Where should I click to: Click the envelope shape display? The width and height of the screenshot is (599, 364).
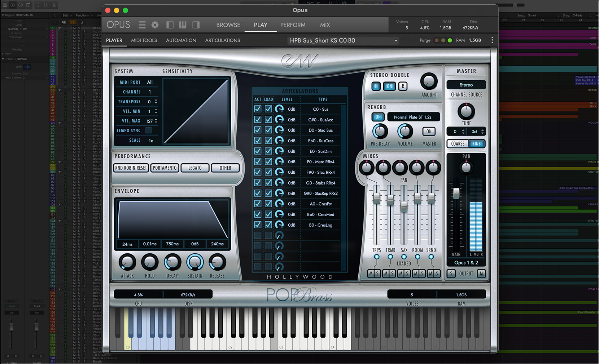173,219
